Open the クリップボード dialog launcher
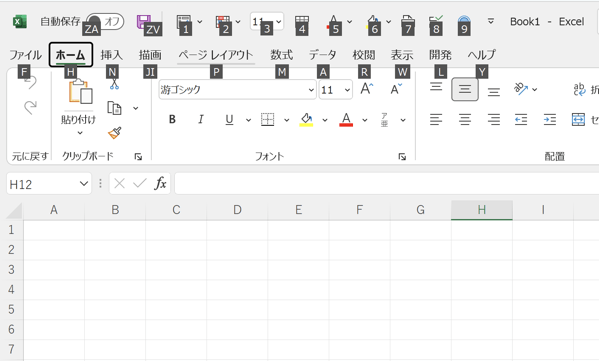This screenshot has height=361, width=599. [138, 157]
